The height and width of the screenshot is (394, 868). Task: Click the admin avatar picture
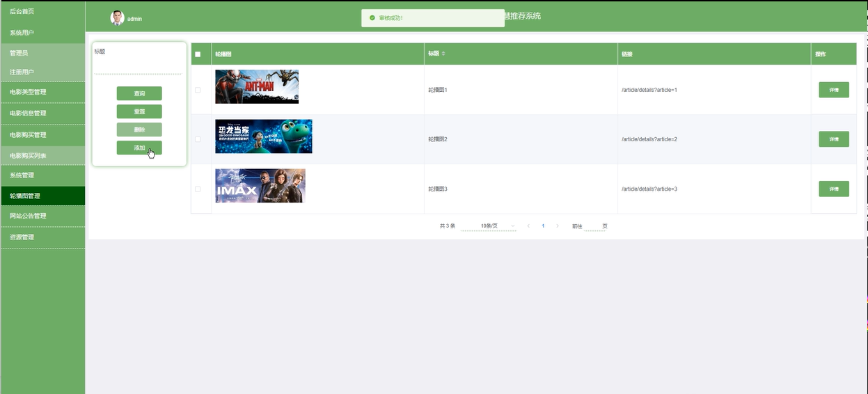[x=117, y=18]
